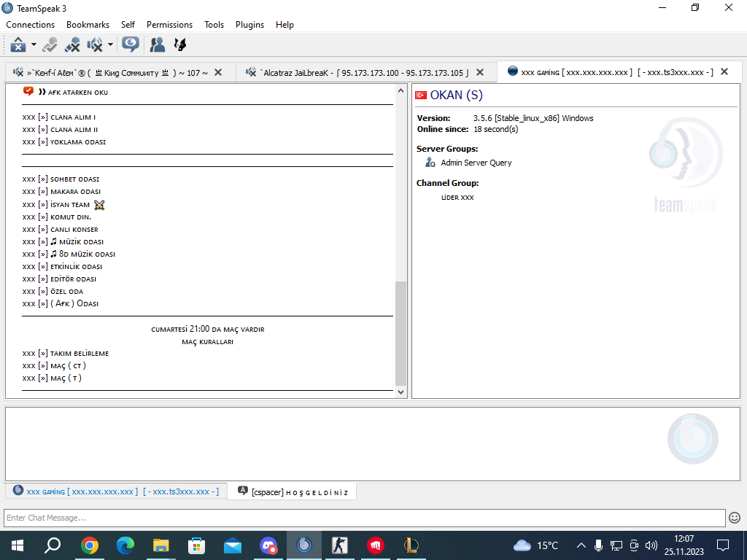Close the Kehf-i Alem server tab

point(218,72)
